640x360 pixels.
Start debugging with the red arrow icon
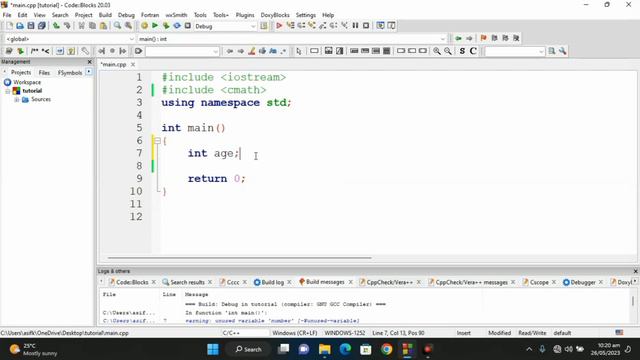click(x=279, y=26)
